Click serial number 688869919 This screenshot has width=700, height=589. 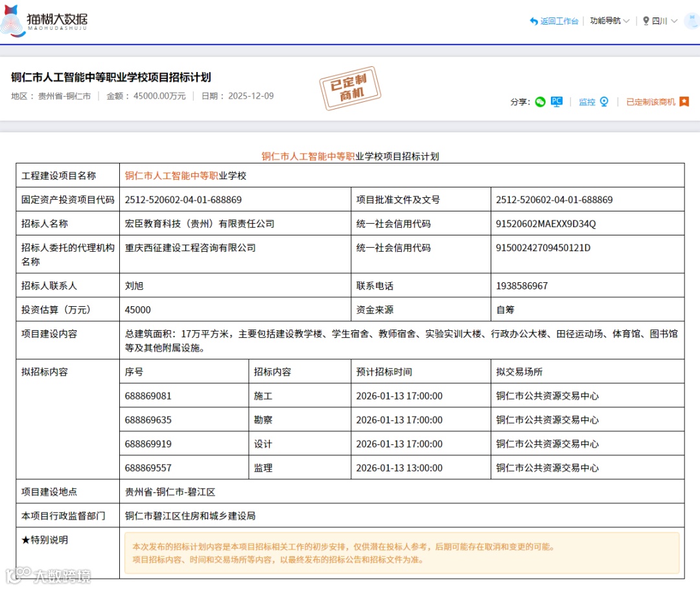tap(148, 444)
